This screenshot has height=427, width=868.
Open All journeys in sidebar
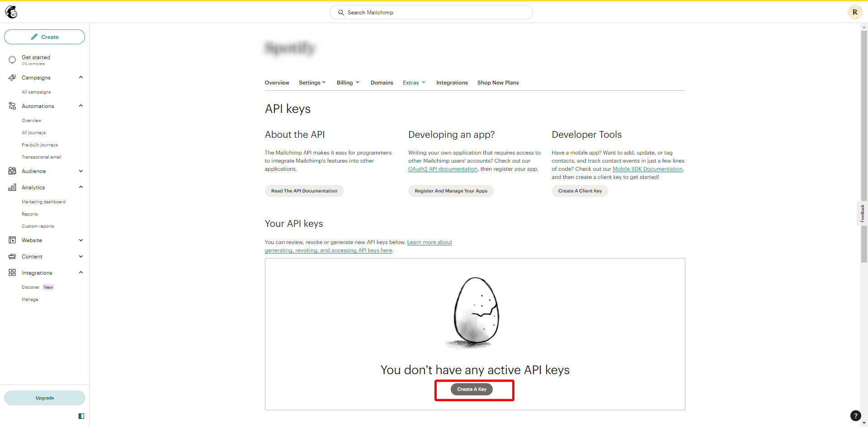(x=33, y=132)
